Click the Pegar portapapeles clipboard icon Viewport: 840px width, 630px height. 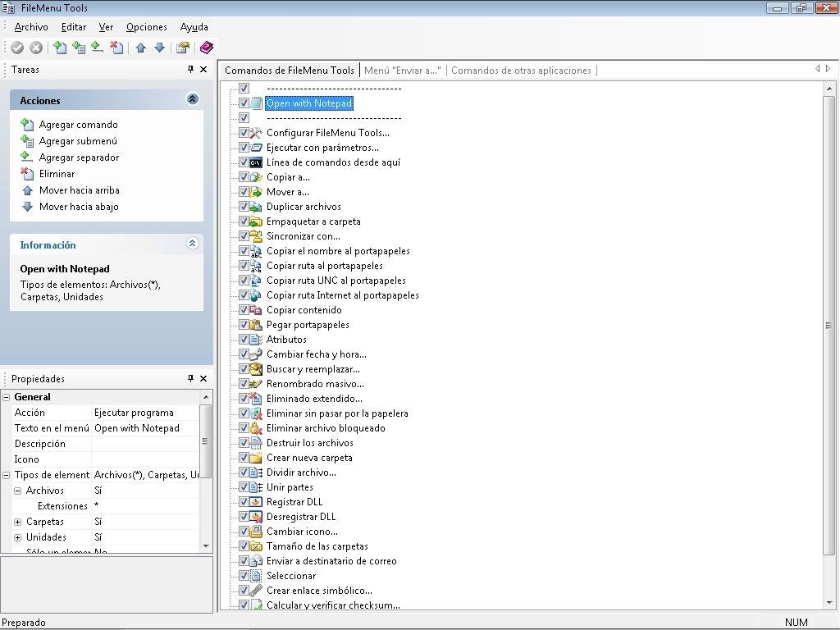click(256, 325)
